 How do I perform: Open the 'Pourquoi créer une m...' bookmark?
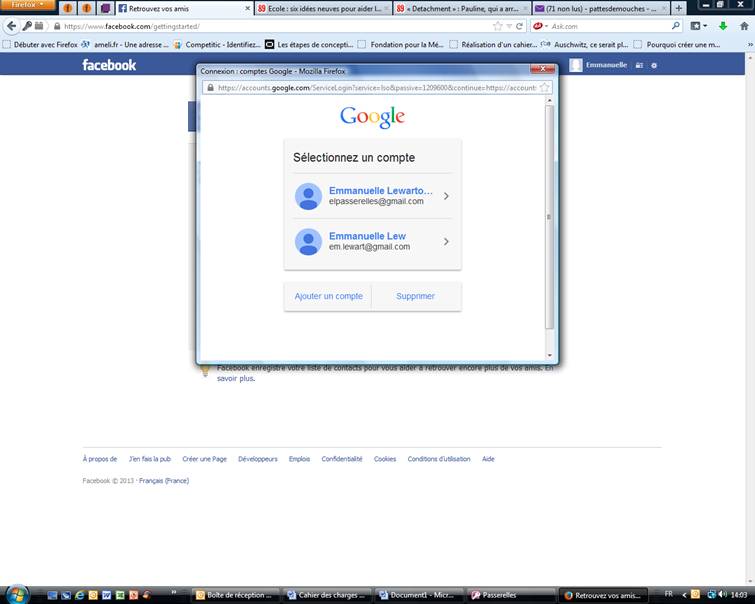[677, 45]
